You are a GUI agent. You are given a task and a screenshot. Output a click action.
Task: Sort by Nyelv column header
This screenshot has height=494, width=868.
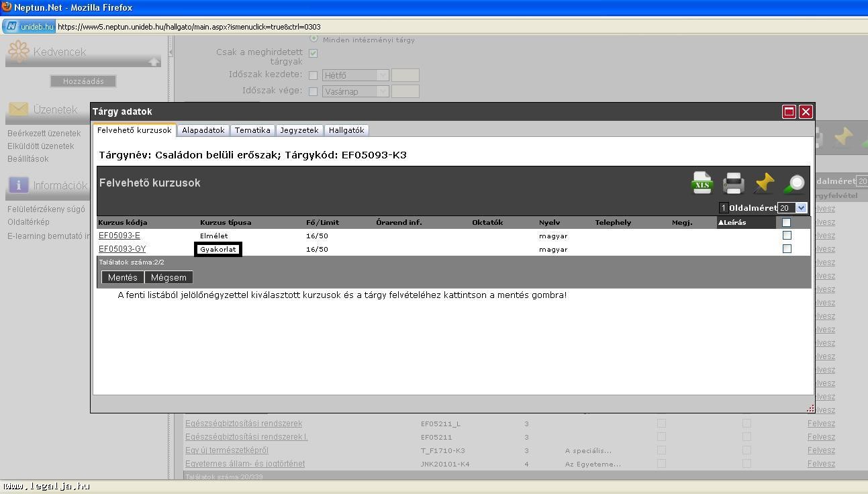pyautogui.click(x=549, y=222)
